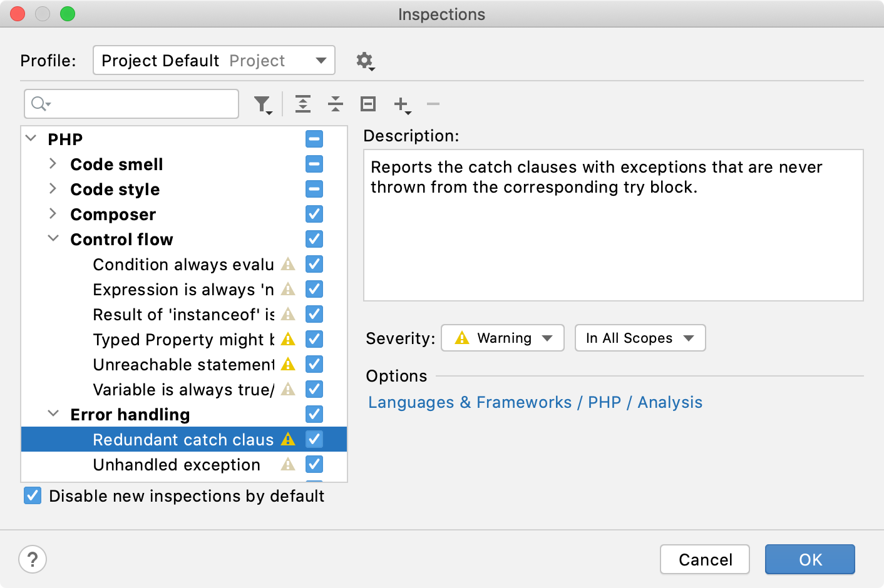Toggle Disable new inspections by default
The image size is (884, 588).
pos(33,496)
